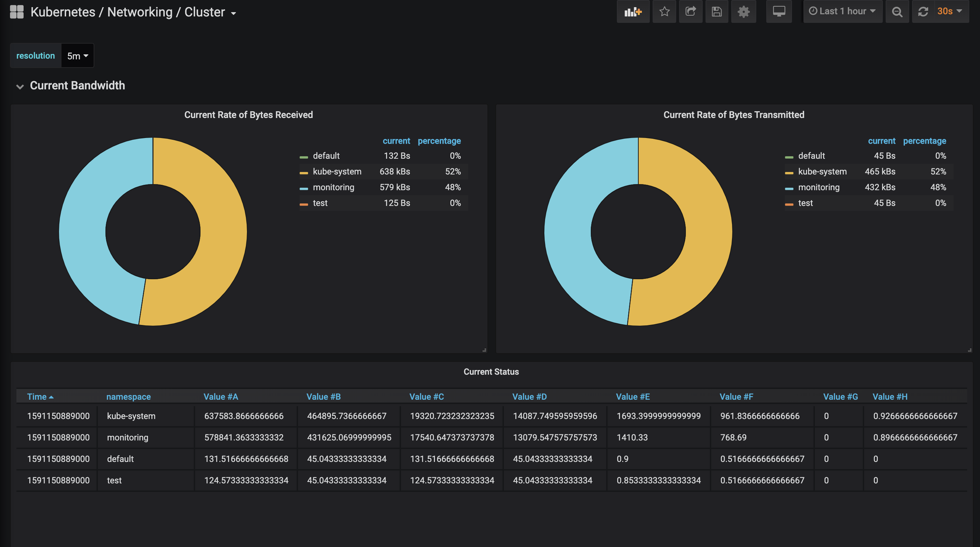
Task: Save the dashboard
Action: coord(717,11)
